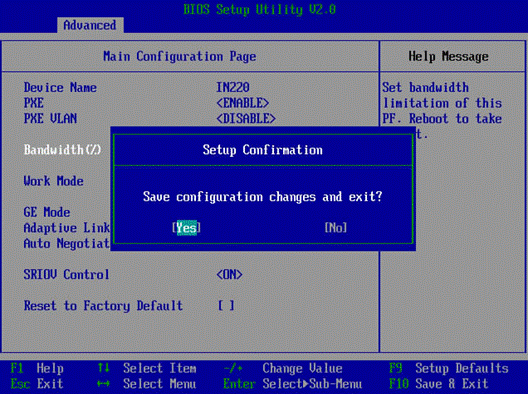This screenshot has height=394, width=528.
Task: Click the F1 Help hint
Action: click(37, 368)
